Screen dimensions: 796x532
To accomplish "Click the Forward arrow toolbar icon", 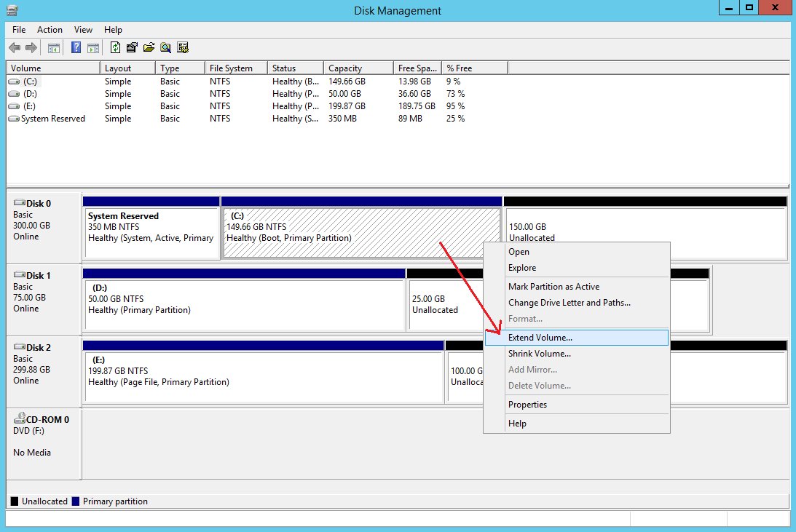I will click(x=31, y=48).
